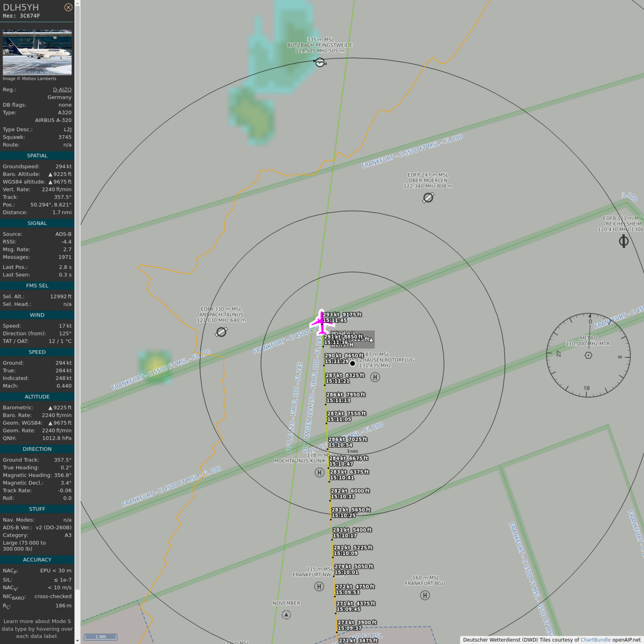Click the 1 NM map scale bar

101,637
